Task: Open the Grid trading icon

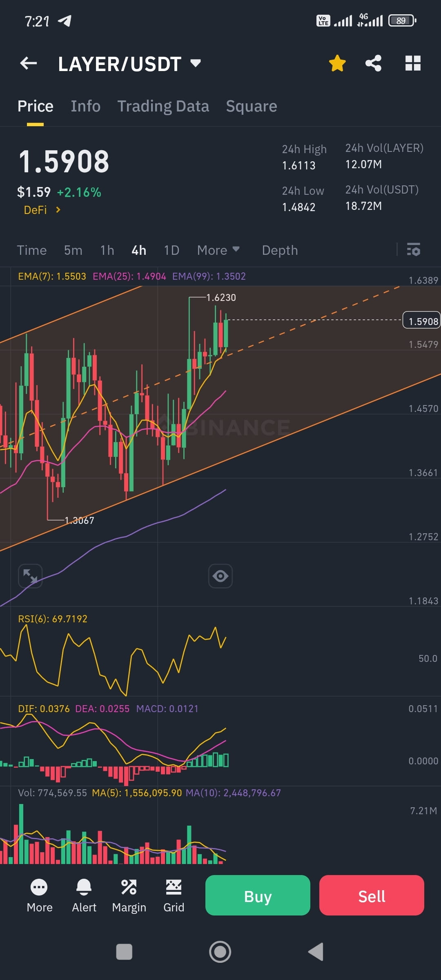Action: pyautogui.click(x=174, y=887)
